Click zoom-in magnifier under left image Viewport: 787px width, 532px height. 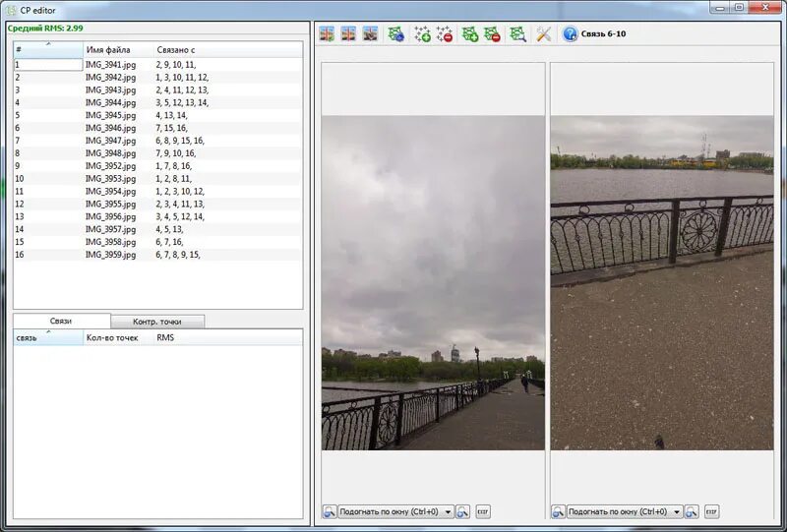click(x=462, y=512)
